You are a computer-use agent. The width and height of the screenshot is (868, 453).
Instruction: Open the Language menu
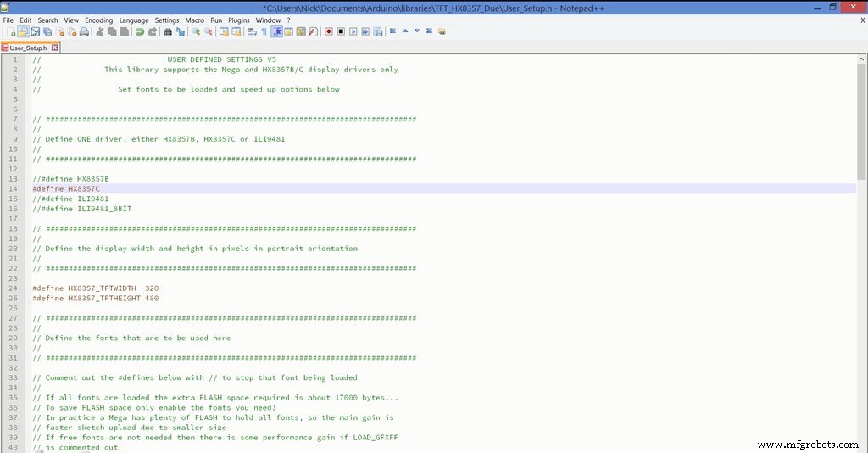coord(133,20)
